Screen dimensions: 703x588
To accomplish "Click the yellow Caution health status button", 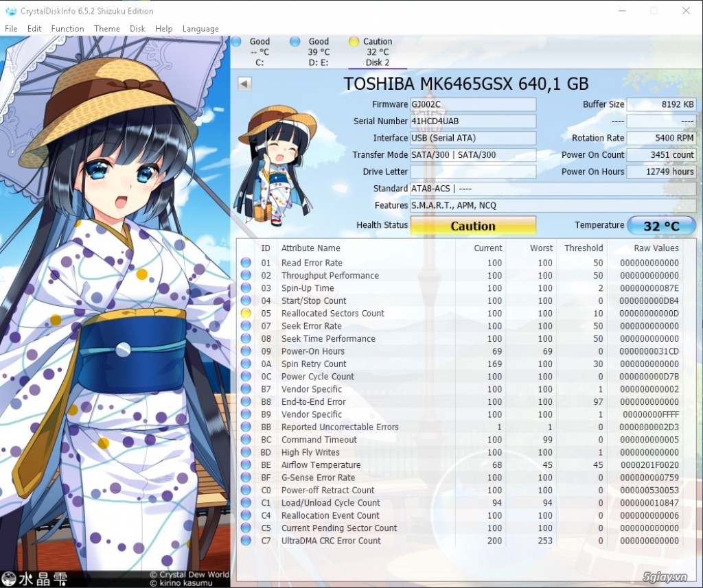I will point(473,226).
